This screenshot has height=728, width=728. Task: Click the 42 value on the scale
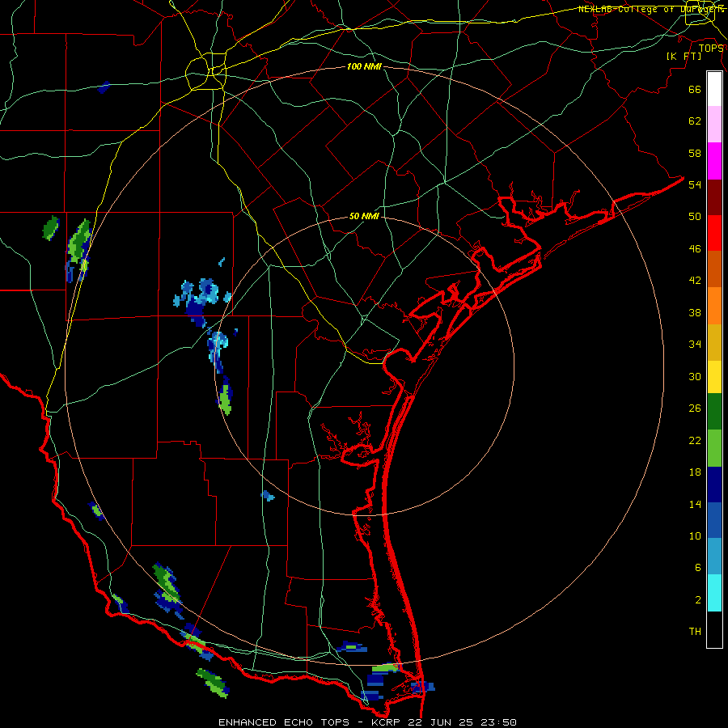click(x=695, y=280)
